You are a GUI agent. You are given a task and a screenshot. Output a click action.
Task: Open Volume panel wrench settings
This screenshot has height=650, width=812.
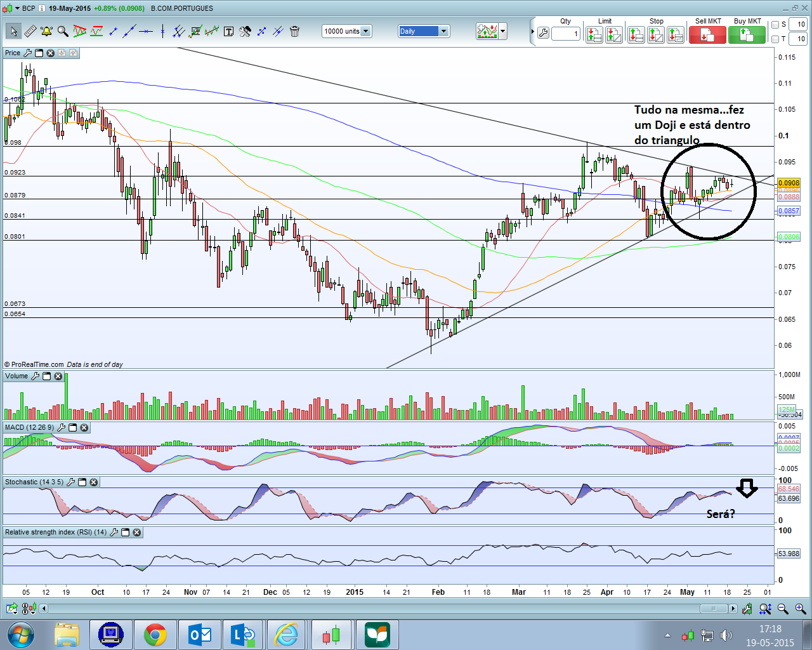tap(35, 376)
